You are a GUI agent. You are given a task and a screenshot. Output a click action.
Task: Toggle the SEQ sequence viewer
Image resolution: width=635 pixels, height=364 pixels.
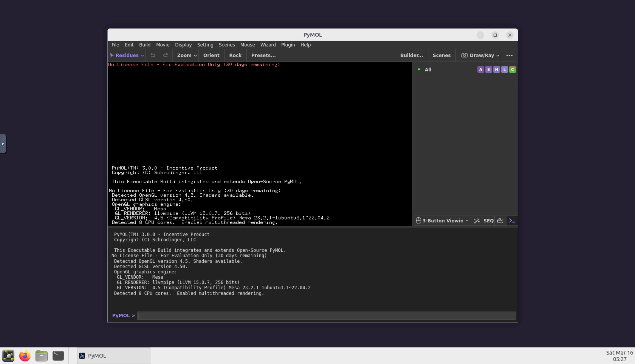[488, 221]
